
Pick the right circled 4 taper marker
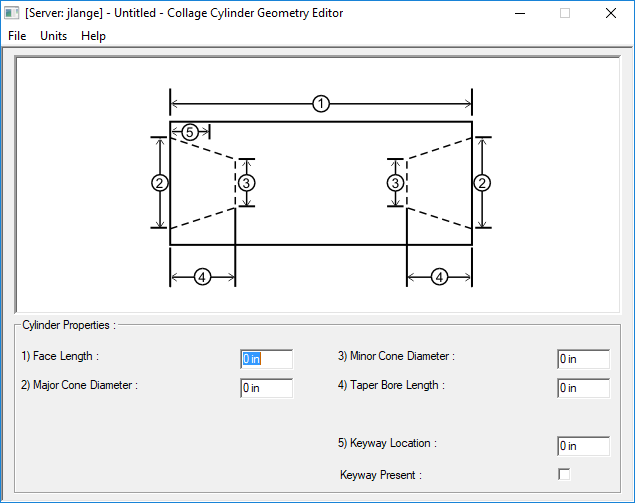point(439,277)
